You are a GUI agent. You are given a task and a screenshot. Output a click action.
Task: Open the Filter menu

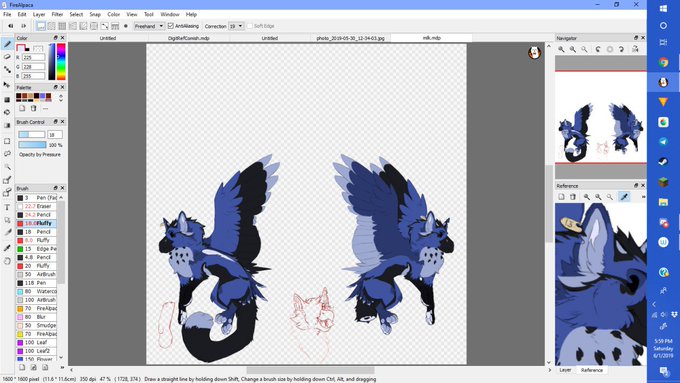(57, 14)
